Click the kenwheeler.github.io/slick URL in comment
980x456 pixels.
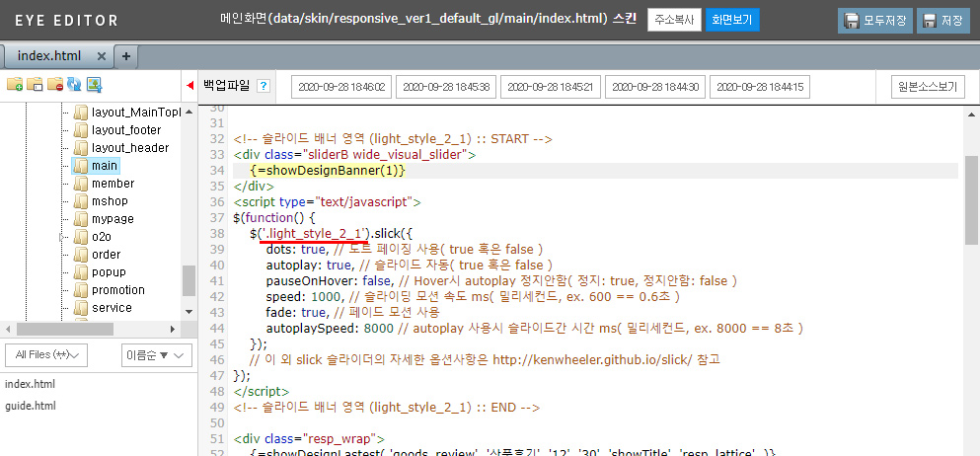point(592,360)
